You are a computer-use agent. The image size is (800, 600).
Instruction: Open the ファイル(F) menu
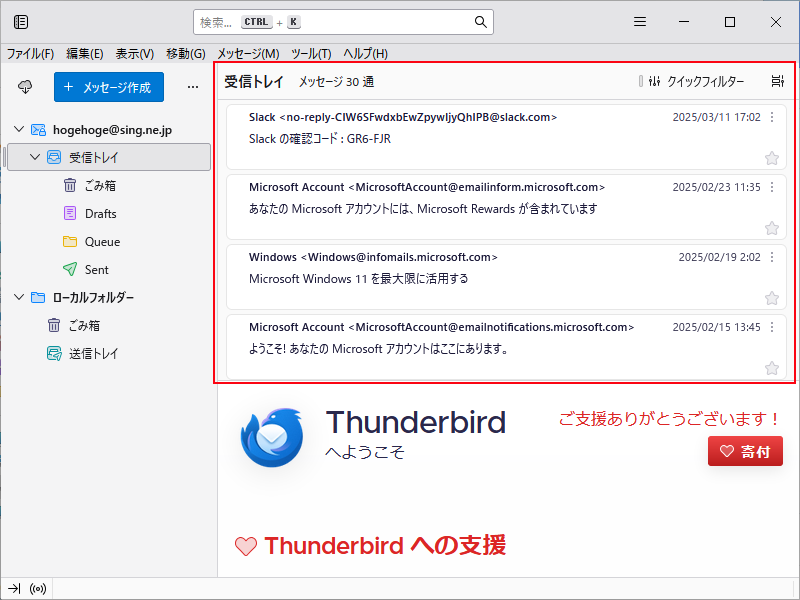[30, 54]
